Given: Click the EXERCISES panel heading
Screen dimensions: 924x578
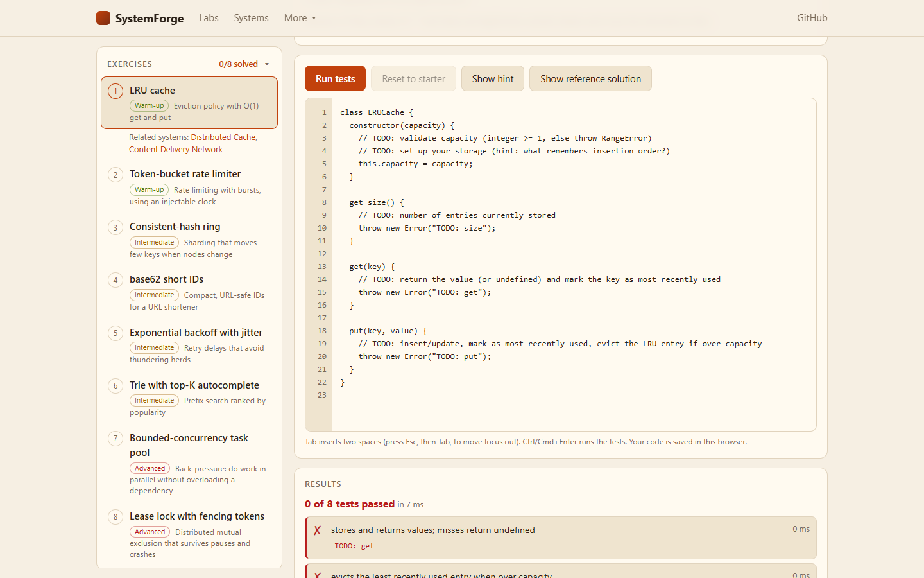Looking at the screenshot, I should click(x=130, y=64).
